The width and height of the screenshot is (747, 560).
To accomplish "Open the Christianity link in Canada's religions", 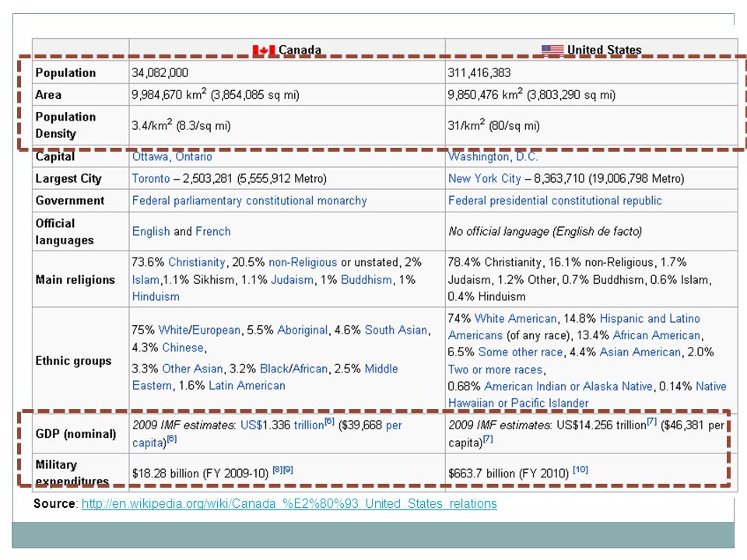I will [197, 262].
